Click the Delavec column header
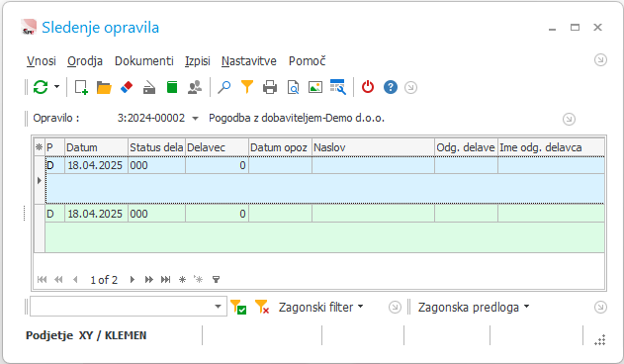Image resolution: width=624 pixels, height=364 pixels. [x=217, y=147]
